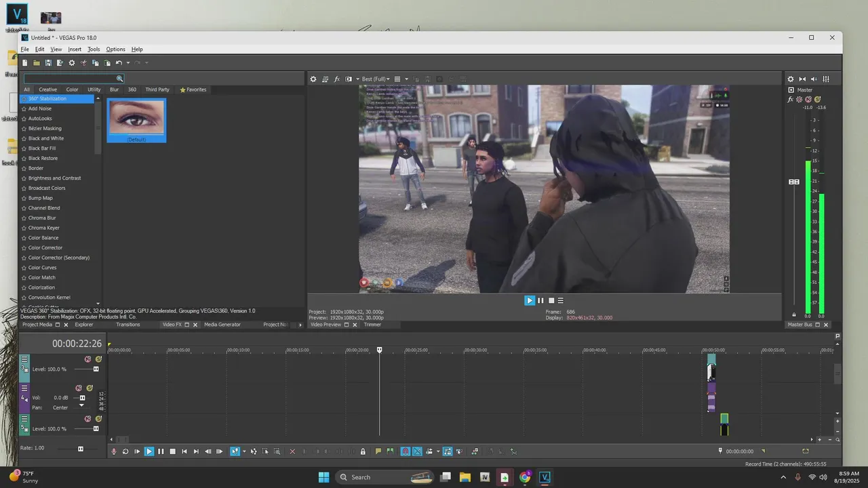Open Windows Start menu
Image resolution: width=868 pixels, height=488 pixels.
click(323, 477)
